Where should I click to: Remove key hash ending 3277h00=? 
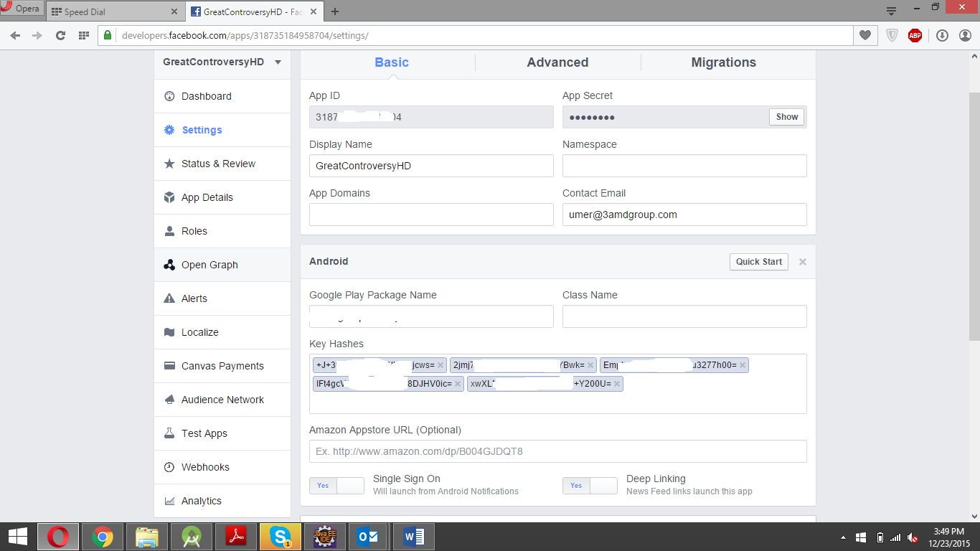pos(743,365)
